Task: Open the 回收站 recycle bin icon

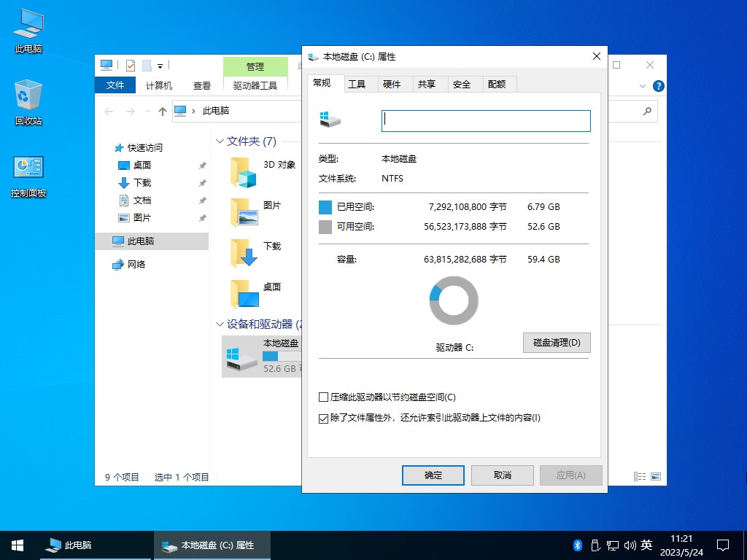Action: tap(28, 102)
